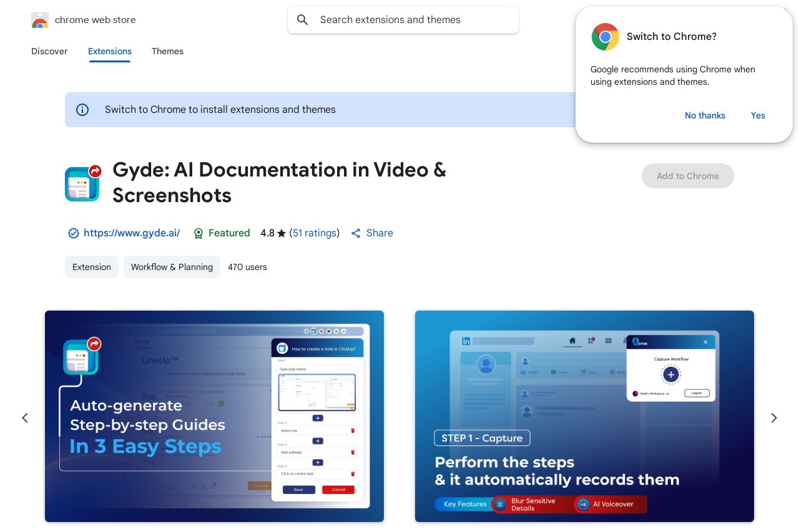Image resolution: width=799 pixels, height=532 pixels.
Task: Click the Workflow & Planning chip
Action: click(x=172, y=267)
